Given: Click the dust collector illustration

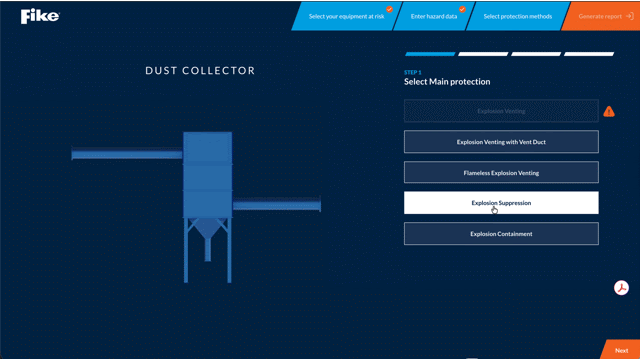Looking at the screenshot, I should coord(196,207).
